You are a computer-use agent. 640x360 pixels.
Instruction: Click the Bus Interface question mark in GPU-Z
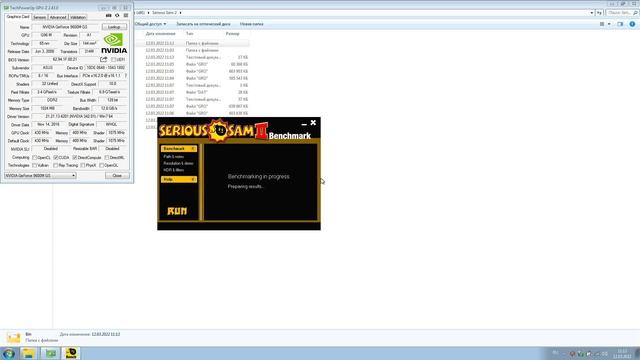point(126,76)
